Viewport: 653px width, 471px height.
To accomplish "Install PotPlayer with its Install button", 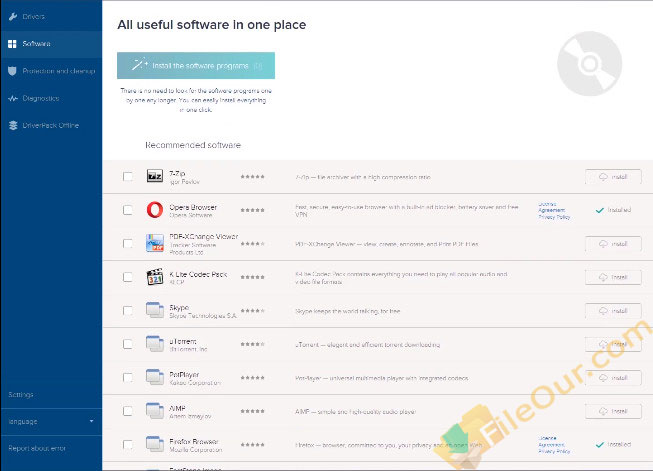I will 613,378.
